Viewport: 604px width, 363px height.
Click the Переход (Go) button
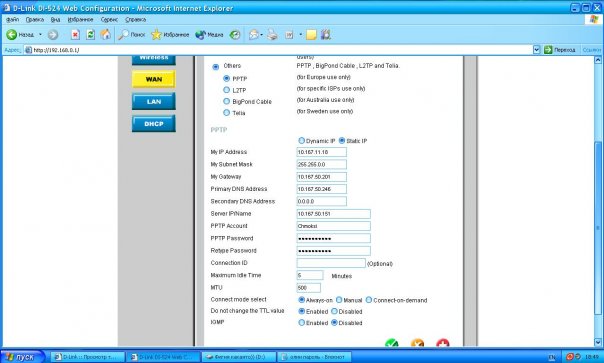pyautogui.click(x=560, y=50)
